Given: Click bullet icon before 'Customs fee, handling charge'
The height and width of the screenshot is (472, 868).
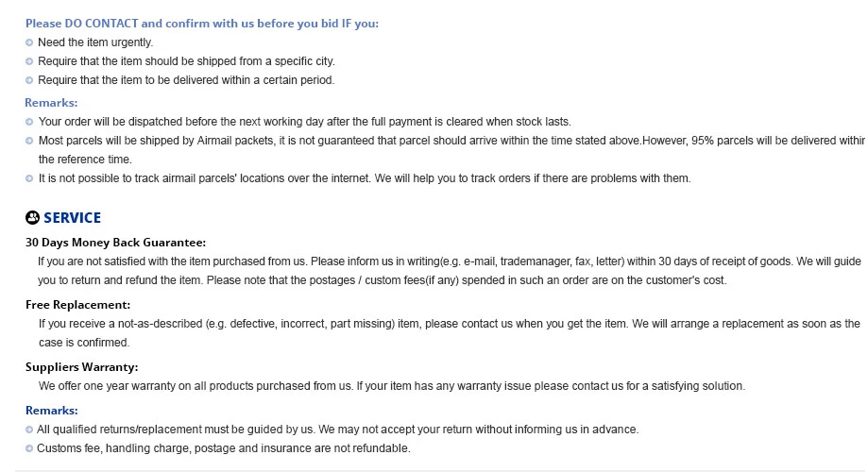Looking at the screenshot, I should click(29, 448).
